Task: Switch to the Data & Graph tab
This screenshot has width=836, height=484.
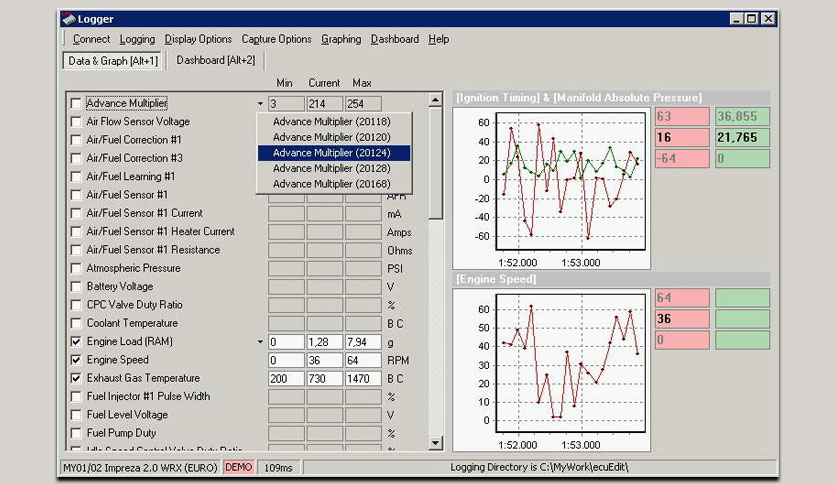Action: [112, 61]
